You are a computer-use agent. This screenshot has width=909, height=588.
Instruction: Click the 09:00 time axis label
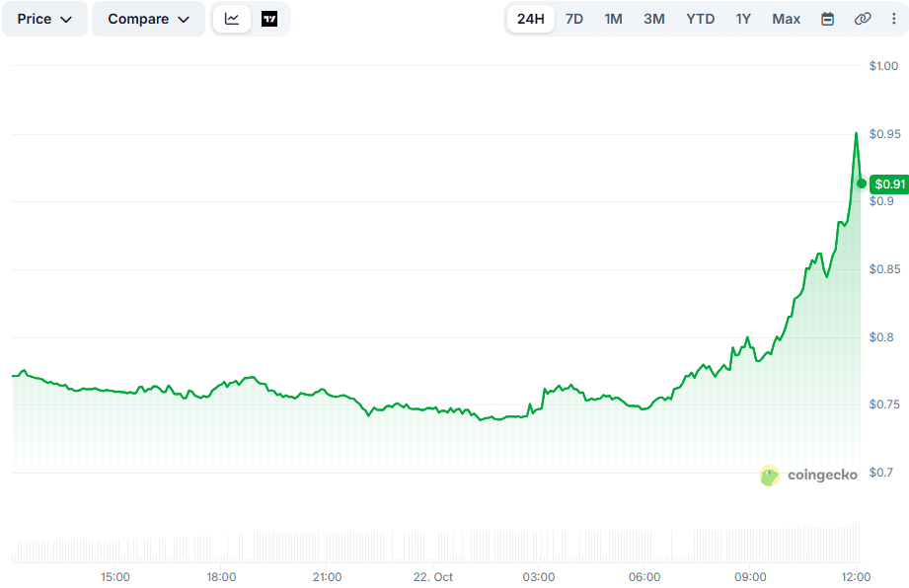pyautogui.click(x=750, y=577)
